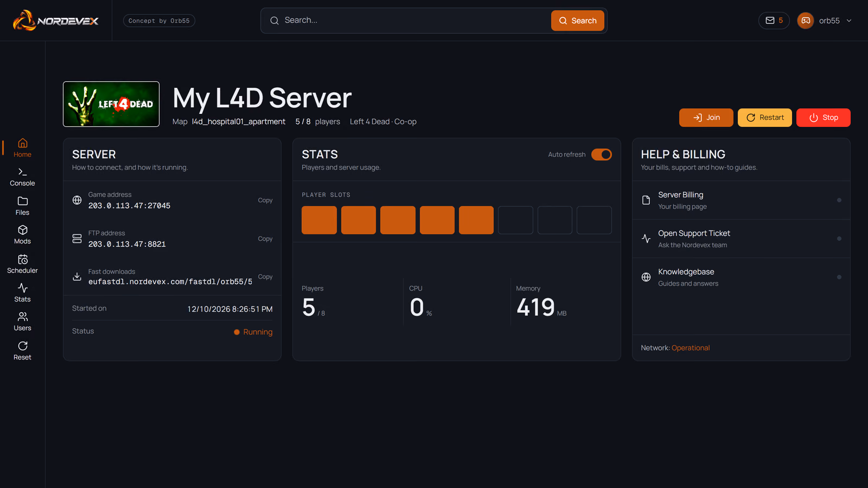868x488 pixels.
Task: Click the orange Search button
Action: 578,21
